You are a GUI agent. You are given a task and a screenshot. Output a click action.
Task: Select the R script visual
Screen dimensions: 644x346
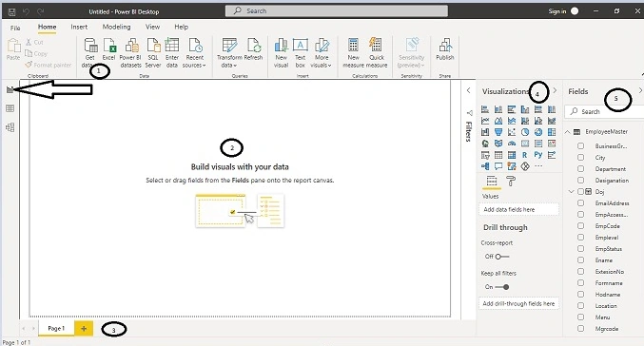coord(525,155)
